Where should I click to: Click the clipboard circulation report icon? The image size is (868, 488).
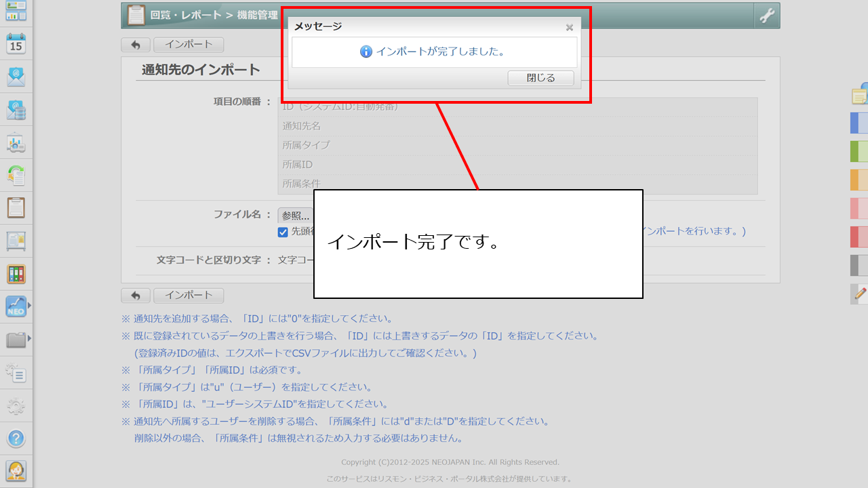click(16, 207)
